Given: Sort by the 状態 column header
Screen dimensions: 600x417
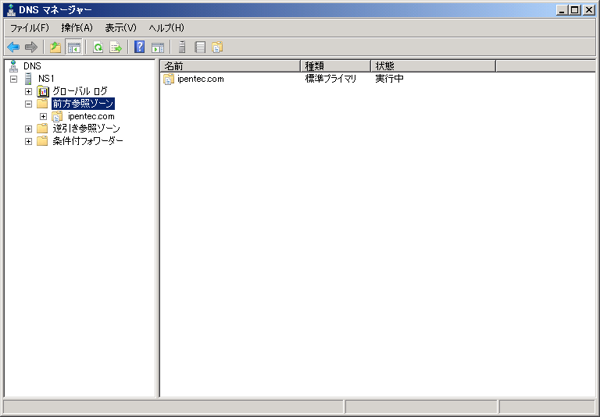Looking at the screenshot, I should [x=433, y=66].
